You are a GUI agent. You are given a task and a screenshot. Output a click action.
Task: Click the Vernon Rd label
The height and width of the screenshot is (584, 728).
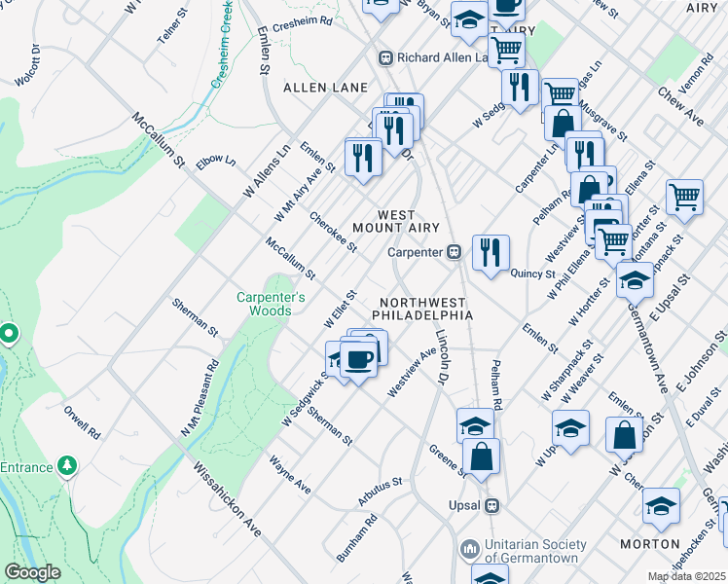[x=696, y=73]
